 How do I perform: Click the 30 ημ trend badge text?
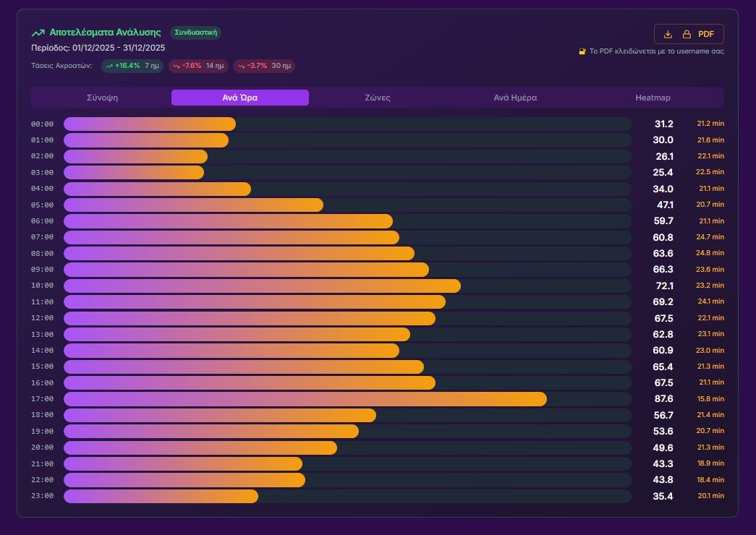[281, 66]
